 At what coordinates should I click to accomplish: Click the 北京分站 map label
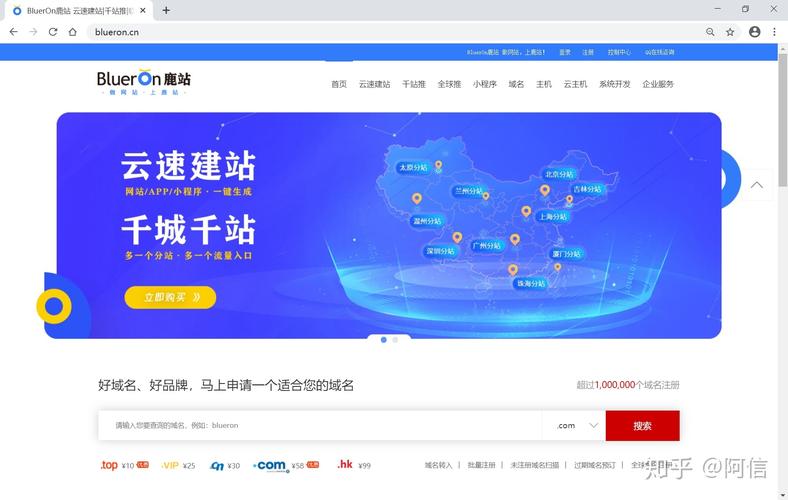(559, 174)
